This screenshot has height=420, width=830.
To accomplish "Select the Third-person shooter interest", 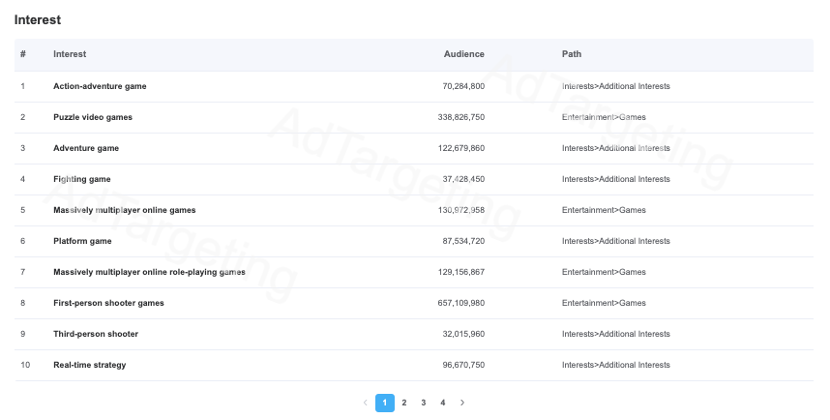I will point(96,334).
